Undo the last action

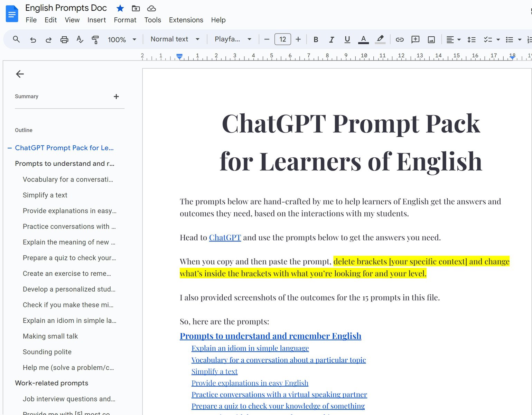(33, 39)
